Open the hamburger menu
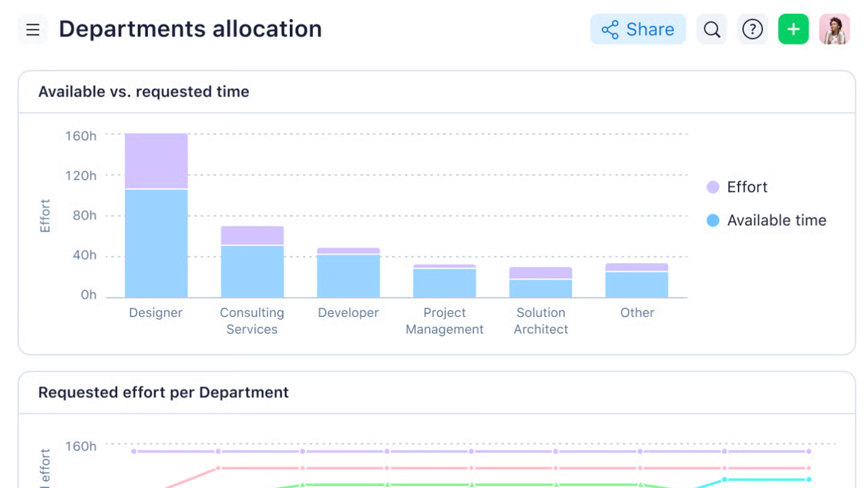The image size is (868, 488). coord(33,29)
